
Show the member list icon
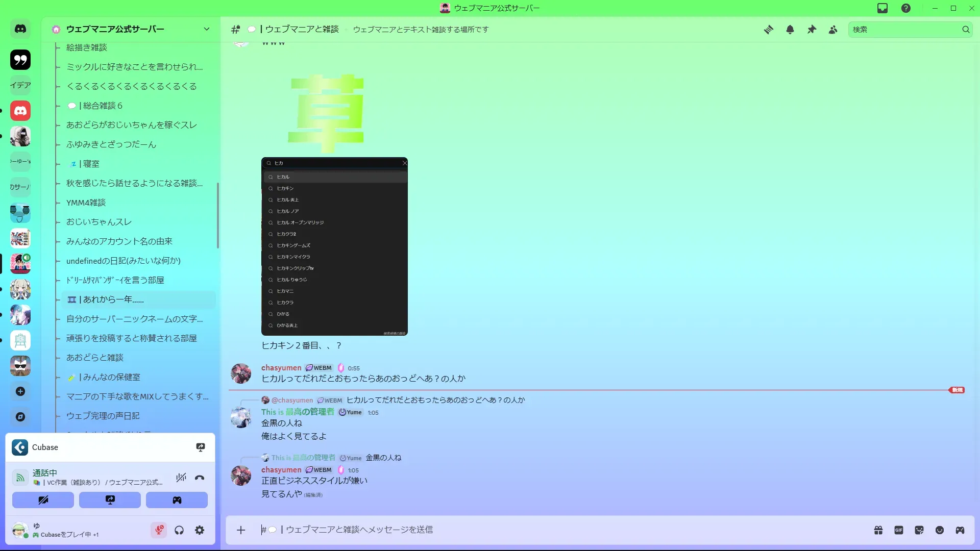[833, 30]
